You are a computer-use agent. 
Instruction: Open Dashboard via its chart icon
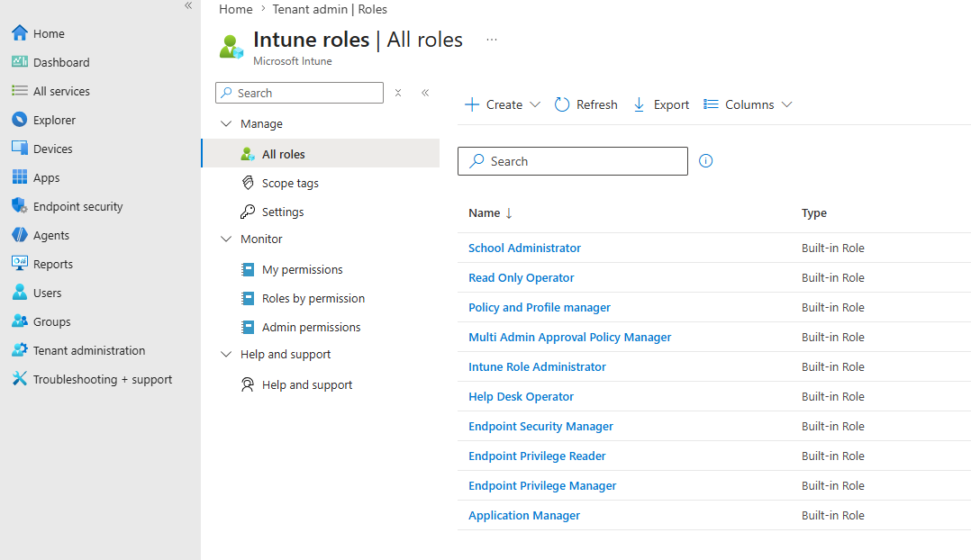pos(20,62)
